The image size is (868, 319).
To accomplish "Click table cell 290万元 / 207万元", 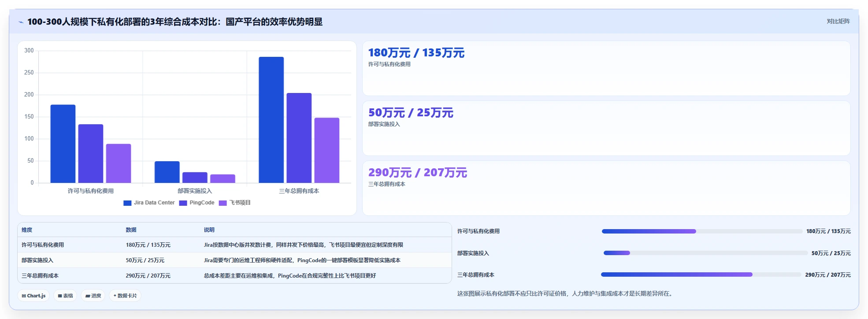I will point(148,276).
